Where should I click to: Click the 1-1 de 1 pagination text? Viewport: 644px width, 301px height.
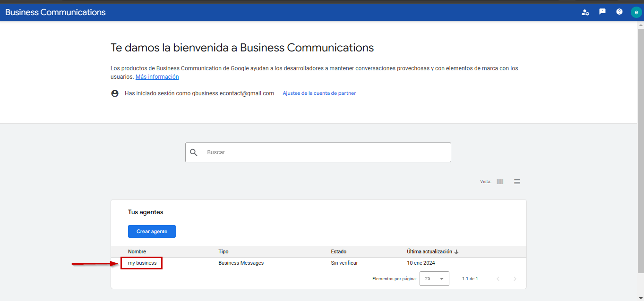(470, 279)
